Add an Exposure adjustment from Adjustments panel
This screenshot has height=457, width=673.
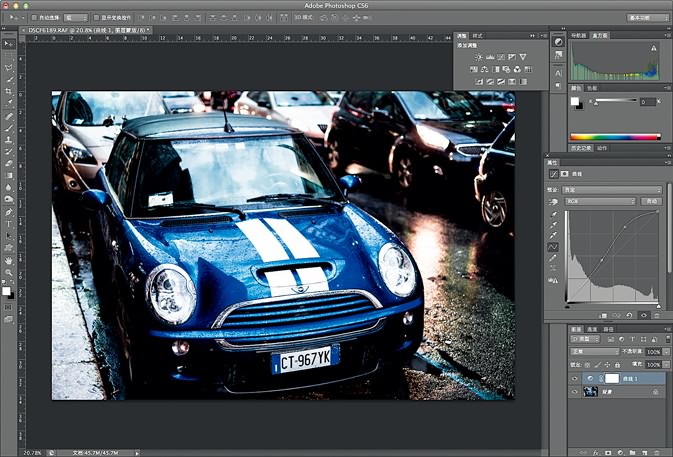[512, 57]
